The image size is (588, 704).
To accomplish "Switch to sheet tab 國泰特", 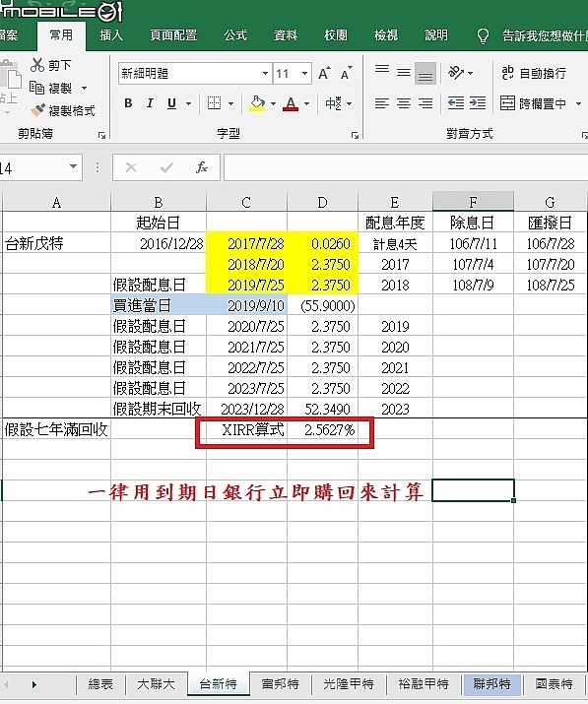I will (x=555, y=684).
